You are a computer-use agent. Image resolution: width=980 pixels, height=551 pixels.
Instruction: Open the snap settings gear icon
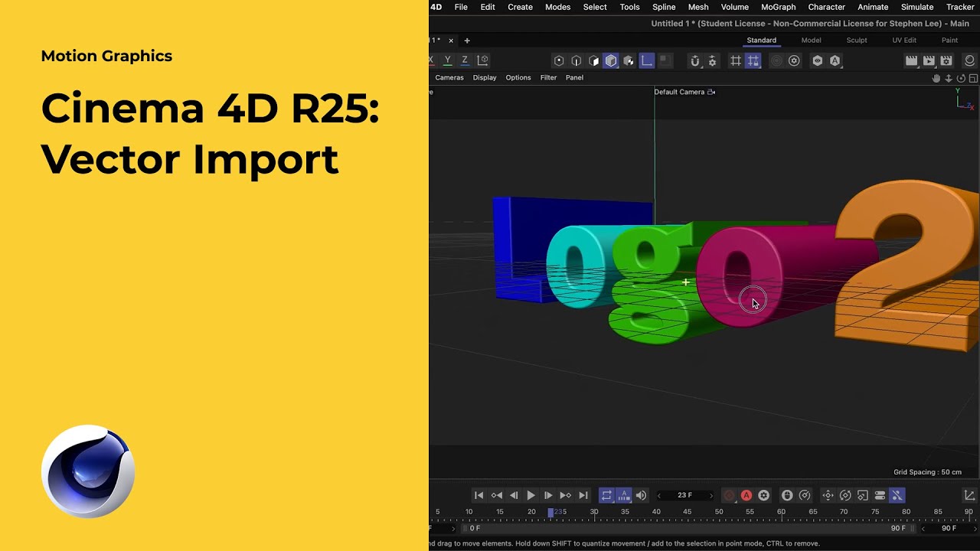712,60
